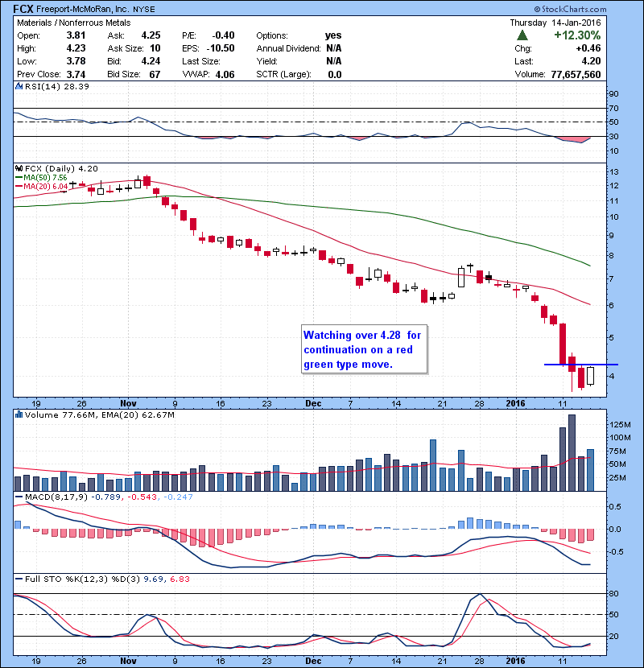Select the Low value 3.78
644x668 pixels.
tap(76, 61)
